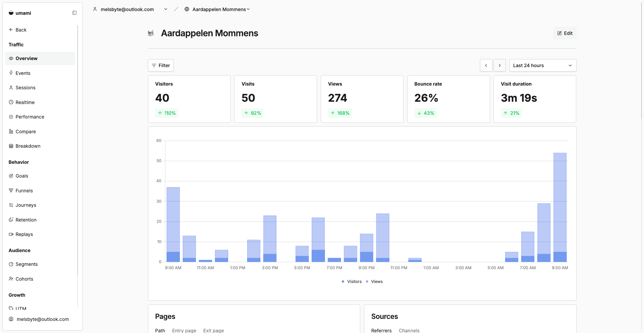
Task: Go to next period with right chevron
Action: click(499, 65)
